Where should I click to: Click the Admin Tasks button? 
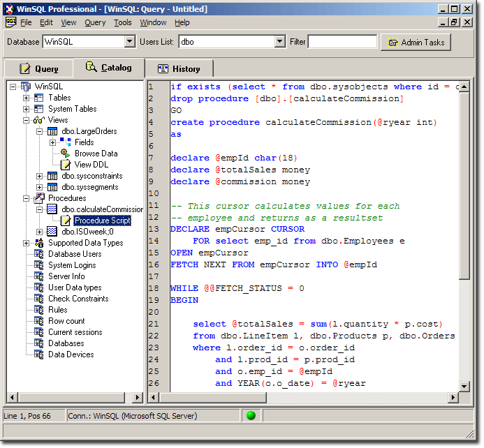pyautogui.click(x=416, y=43)
